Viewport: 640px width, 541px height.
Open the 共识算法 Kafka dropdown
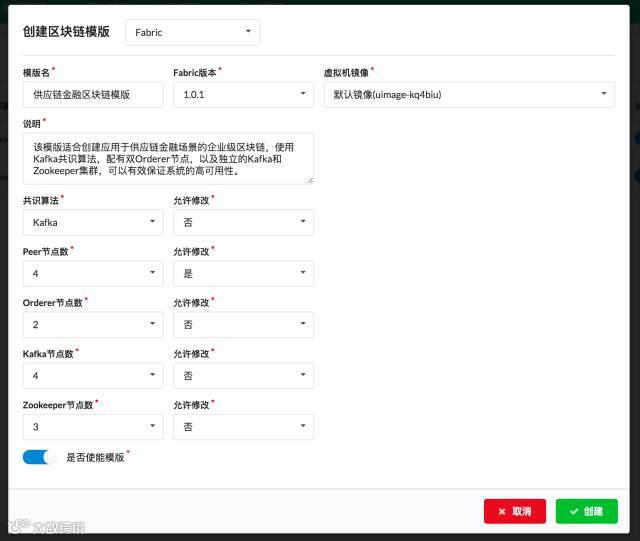93,223
